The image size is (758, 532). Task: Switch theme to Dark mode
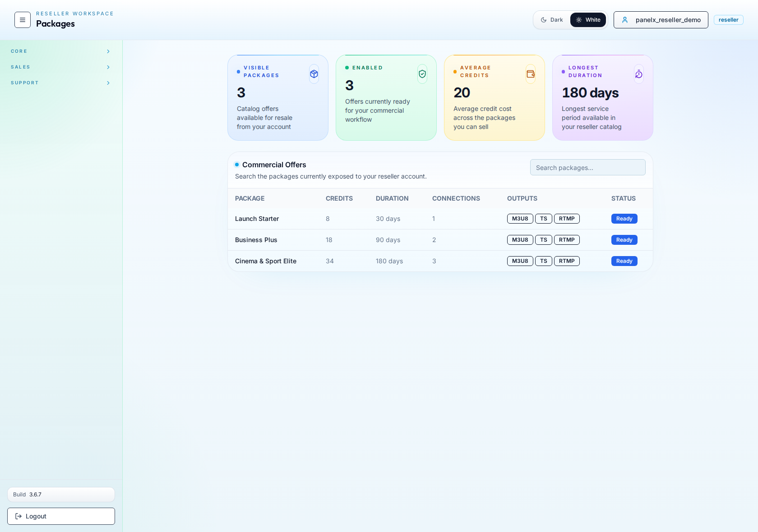tap(551, 20)
